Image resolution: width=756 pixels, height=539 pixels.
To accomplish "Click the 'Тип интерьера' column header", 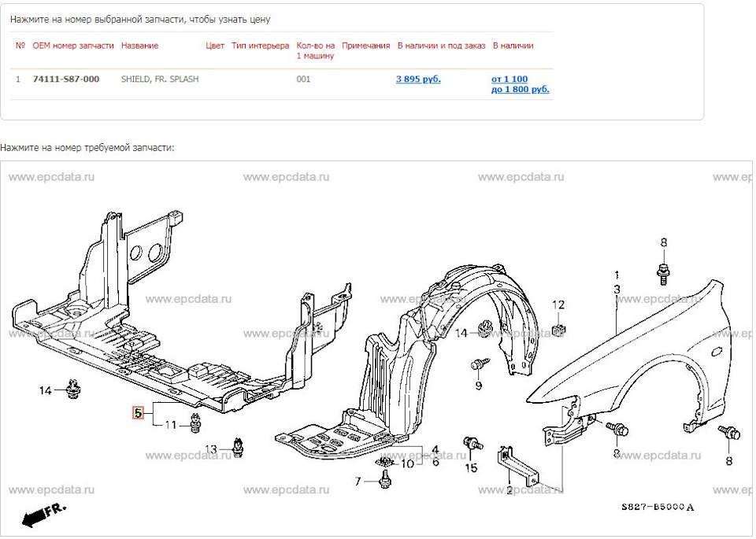I will coord(261,46).
